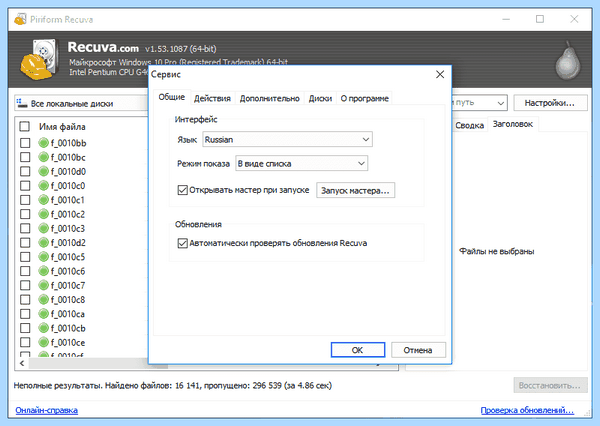Click the horizontal scrollbar left arrow
Screen dimensions: 600x426
(22, 363)
